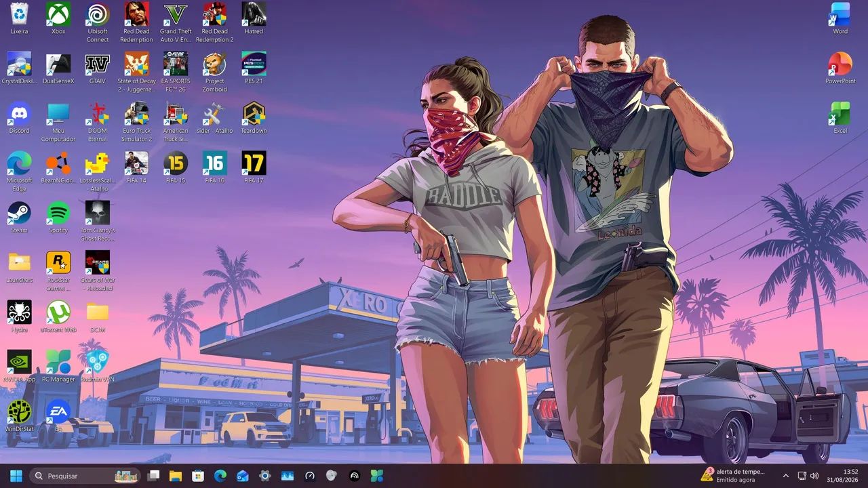Select Euro Truck Simulator 2 icon
This screenshot has height=488, width=868.
136,122
